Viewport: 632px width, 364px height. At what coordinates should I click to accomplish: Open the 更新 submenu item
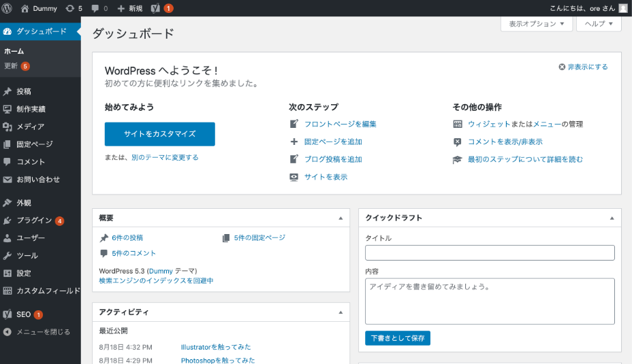coord(11,66)
